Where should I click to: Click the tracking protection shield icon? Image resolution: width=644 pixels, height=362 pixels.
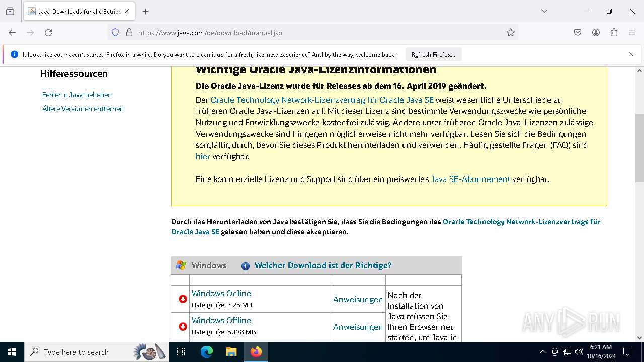(x=115, y=33)
